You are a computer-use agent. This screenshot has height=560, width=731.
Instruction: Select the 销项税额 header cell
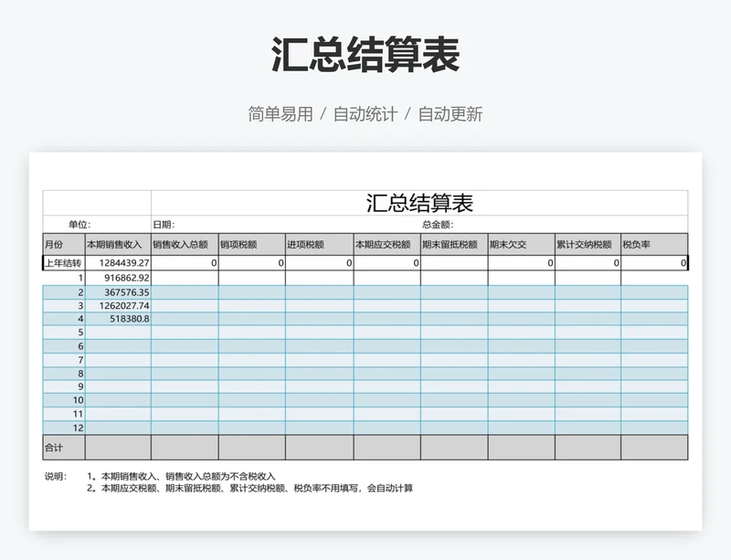[252, 244]
